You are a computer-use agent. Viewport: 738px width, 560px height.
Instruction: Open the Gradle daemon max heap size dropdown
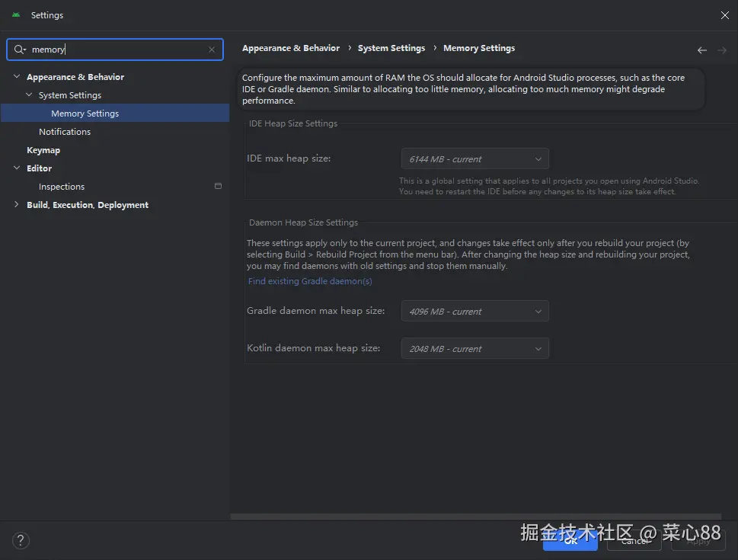tap(475, 311)
